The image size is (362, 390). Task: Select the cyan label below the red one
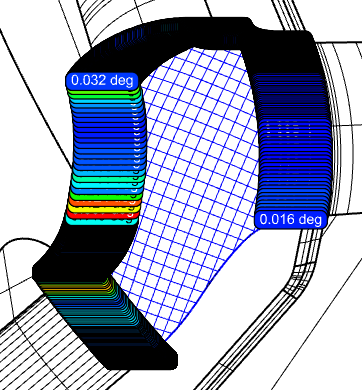click(101, 221)
